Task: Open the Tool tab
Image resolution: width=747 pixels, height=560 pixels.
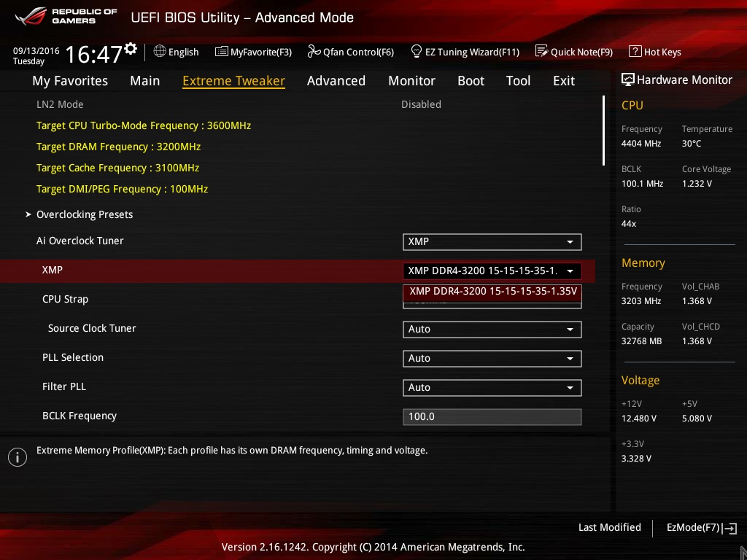Action: pos(519,81)
